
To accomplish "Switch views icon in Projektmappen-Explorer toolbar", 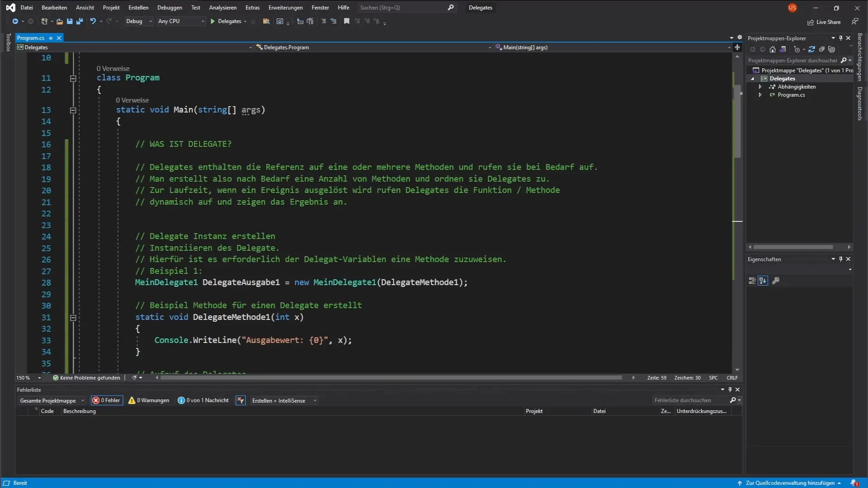I will point(783,50).
